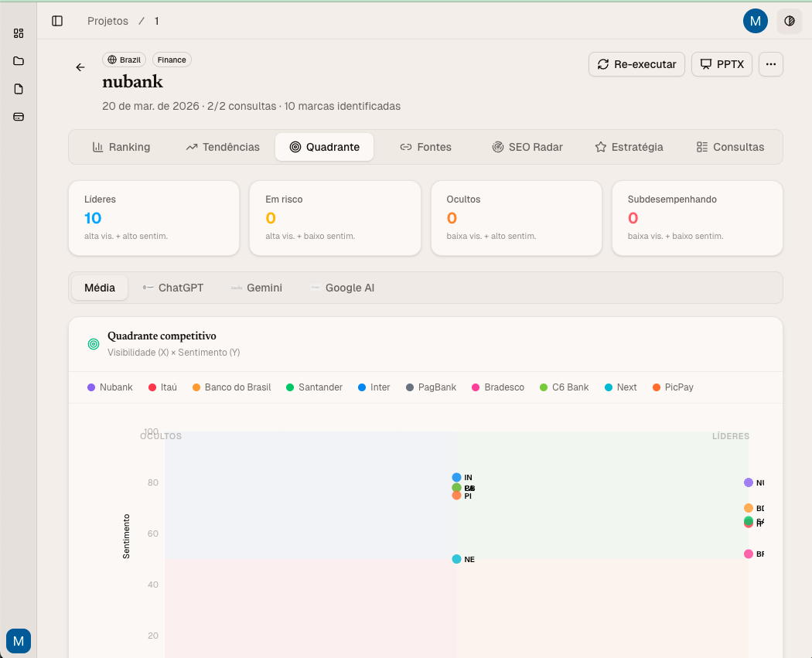Screen dimensions: 812x658
Task: Switch to the SEO Radar tab
Action: tap(527, 147)
